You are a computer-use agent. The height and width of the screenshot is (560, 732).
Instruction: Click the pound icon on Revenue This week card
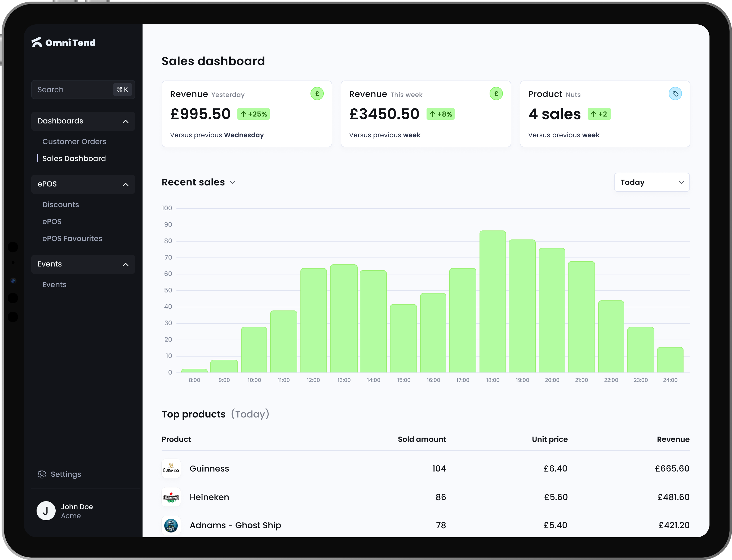point(496,94)
